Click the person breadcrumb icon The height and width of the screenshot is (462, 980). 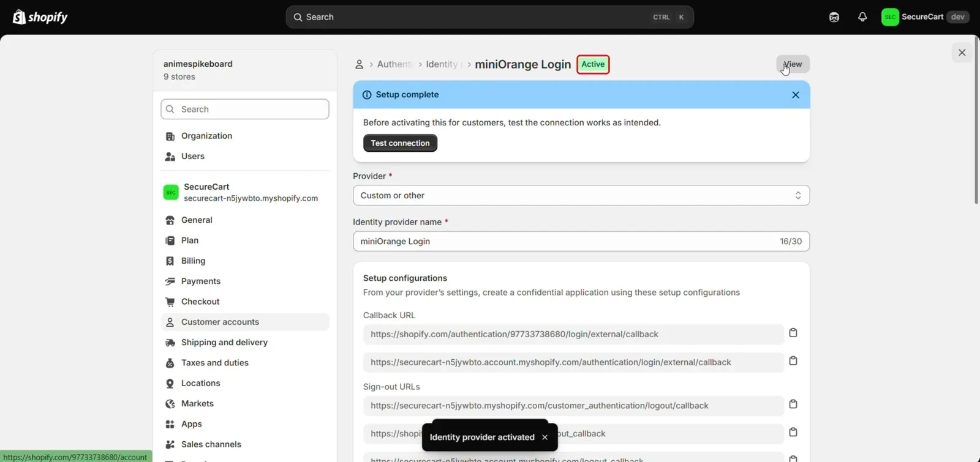tap(360, 64)
